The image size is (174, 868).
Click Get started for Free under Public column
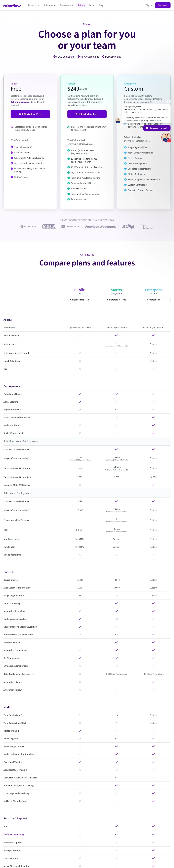pyautogui.click(x=79, y=300)
